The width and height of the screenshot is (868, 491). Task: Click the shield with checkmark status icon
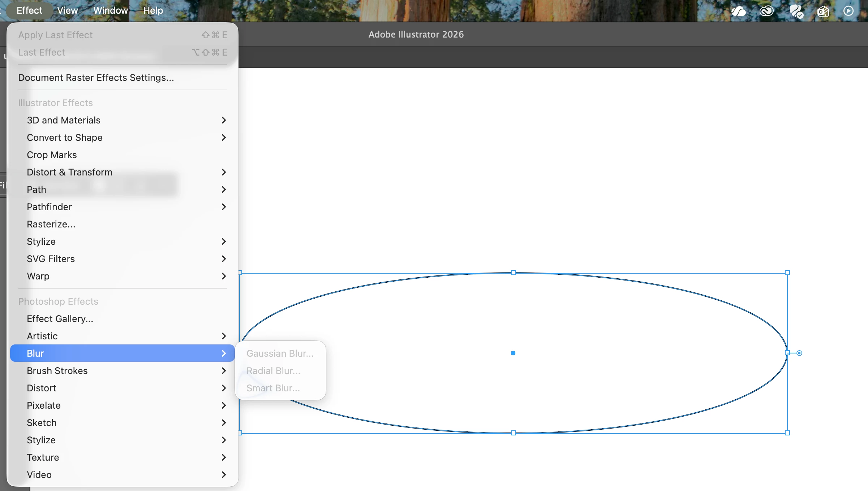click(796, 11)
